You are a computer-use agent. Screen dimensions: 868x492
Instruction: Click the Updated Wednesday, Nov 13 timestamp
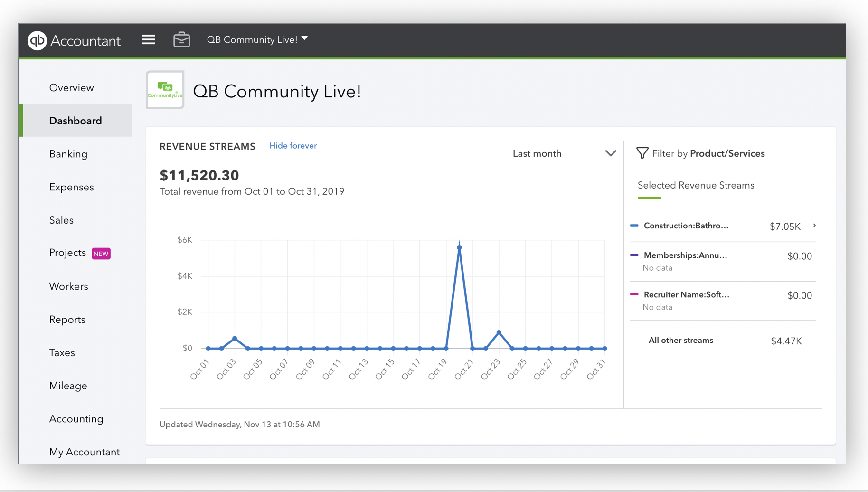pos(240,425)
